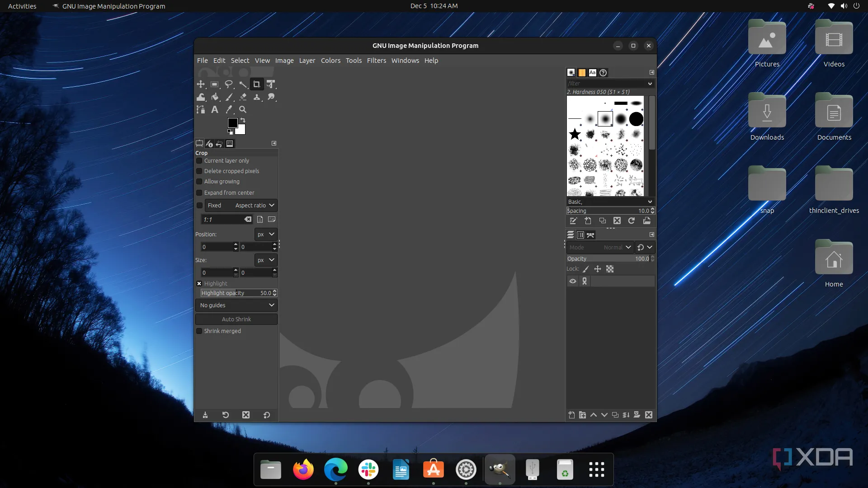The height and width of the screenshot is (488, 868).
Task: Select the Clone stamp tool
Action: 257,97
